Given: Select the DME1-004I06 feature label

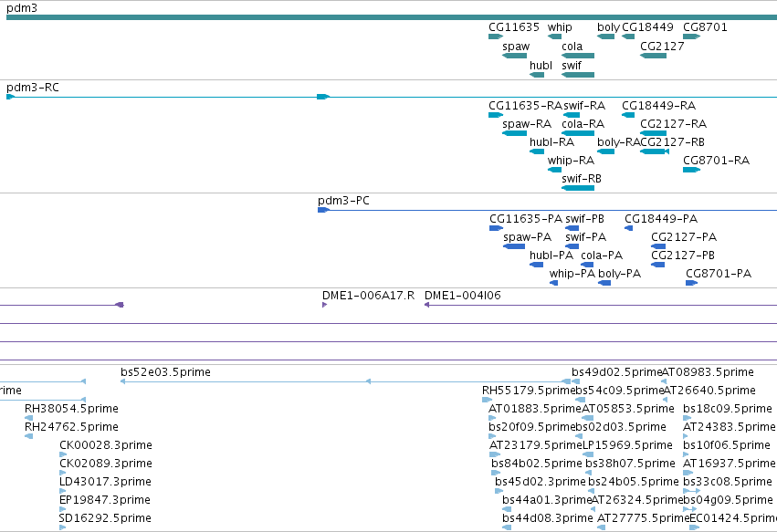Looking at the screenshot, I should [463, 296].
